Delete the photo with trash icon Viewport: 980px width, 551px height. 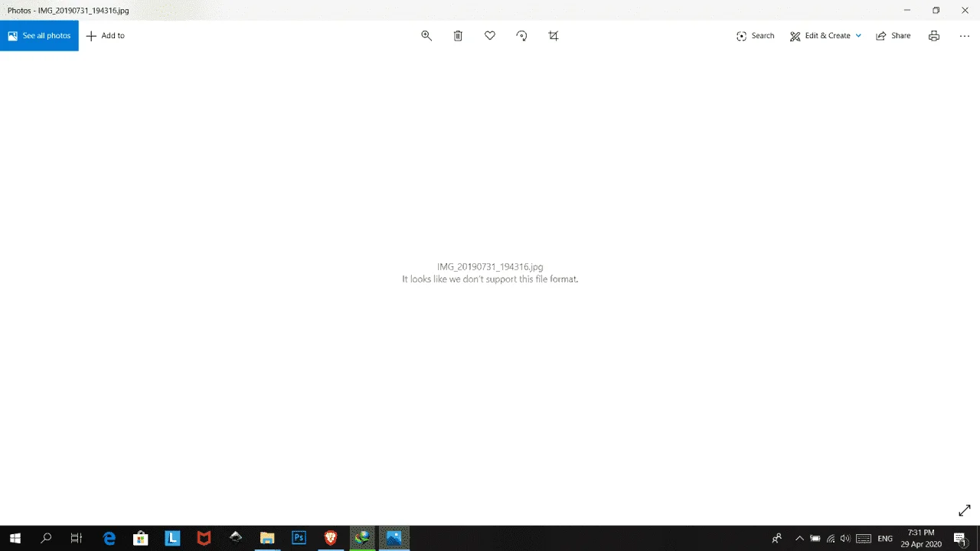point(458,36)
